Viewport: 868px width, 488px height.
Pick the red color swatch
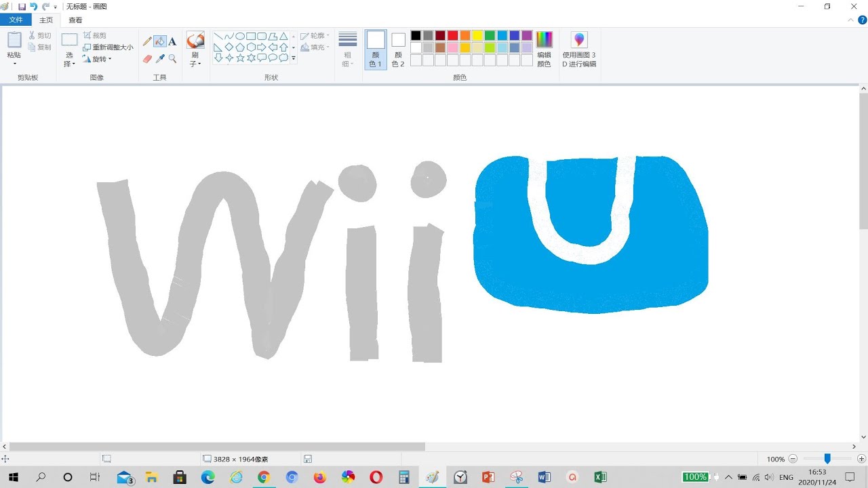[452, 36]
